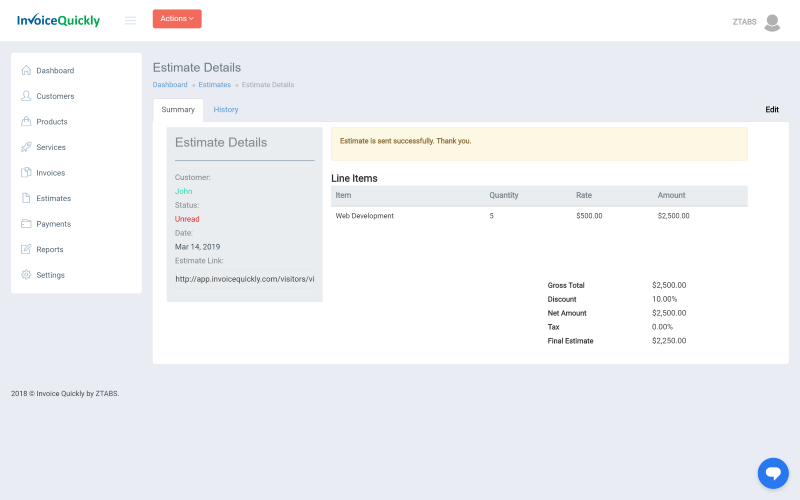Go to Dashboard via breadcrumb
The width and height of the screenshot is (800, 500).
[170, 85]
